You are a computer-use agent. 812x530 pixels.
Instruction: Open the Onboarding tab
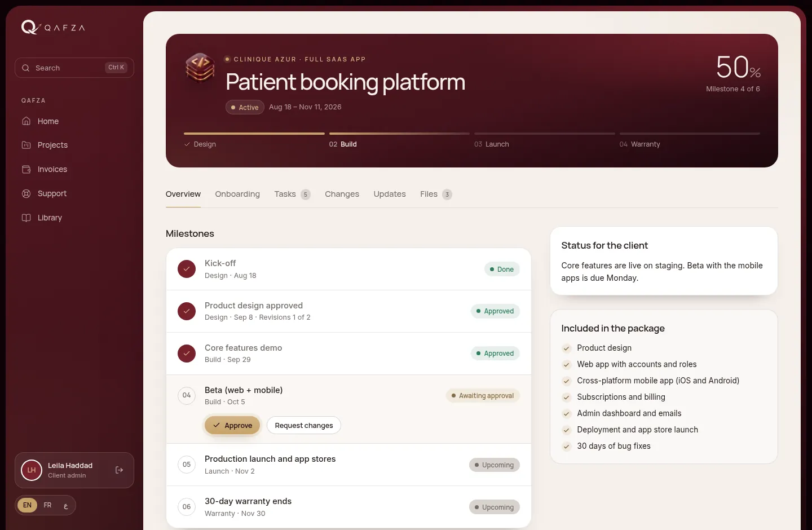tap(237, 194)
